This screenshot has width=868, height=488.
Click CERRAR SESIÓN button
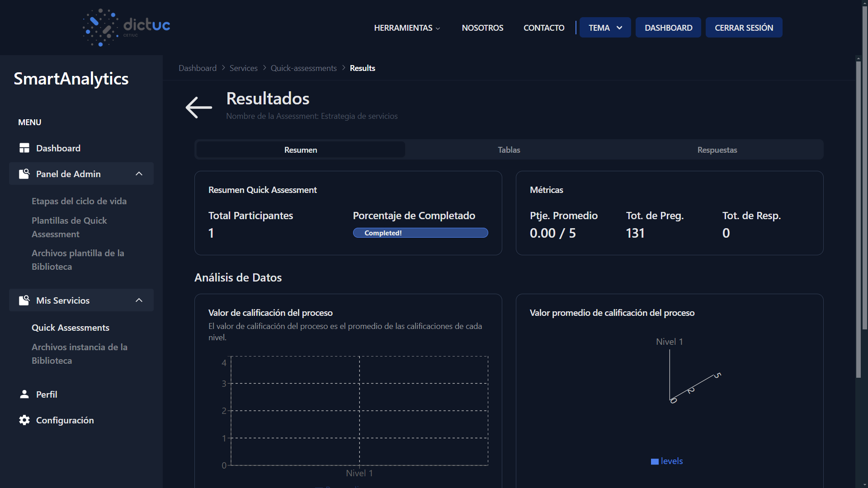pos(744,27)
